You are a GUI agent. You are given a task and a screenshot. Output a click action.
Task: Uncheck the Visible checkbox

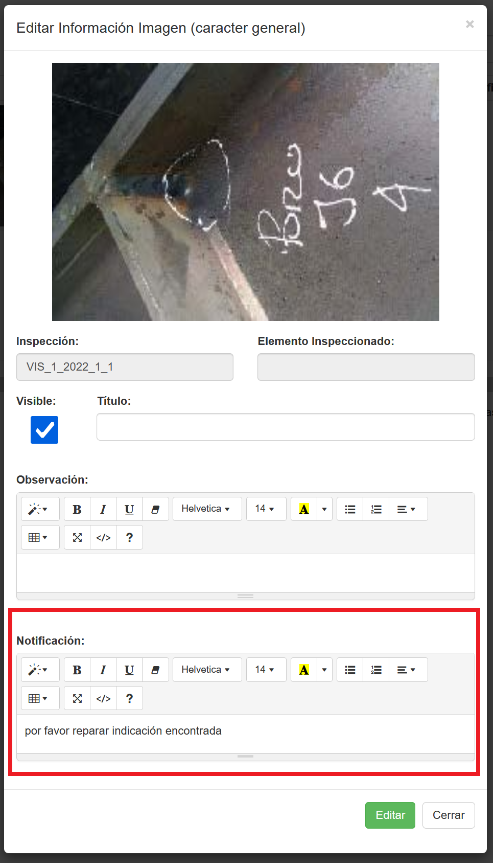pos(44,430)
